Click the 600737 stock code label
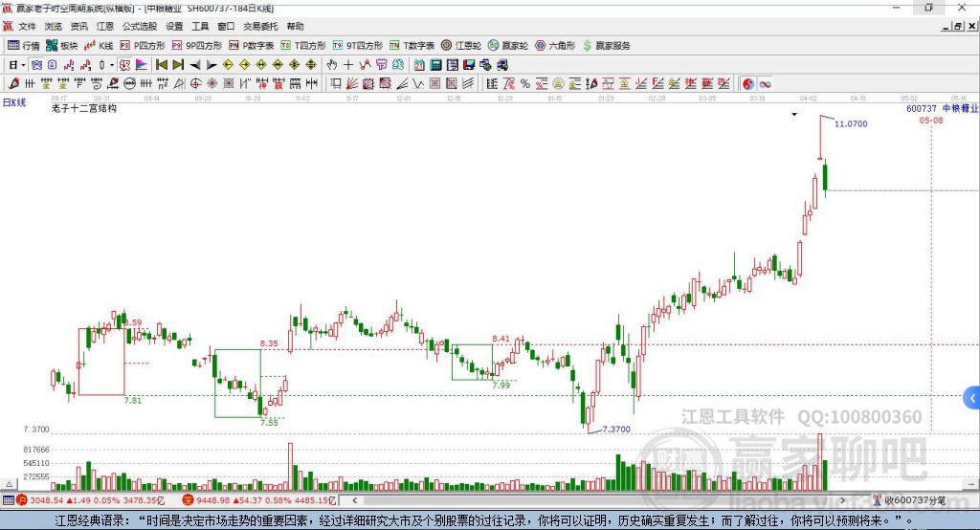 [x=922, y=108]
